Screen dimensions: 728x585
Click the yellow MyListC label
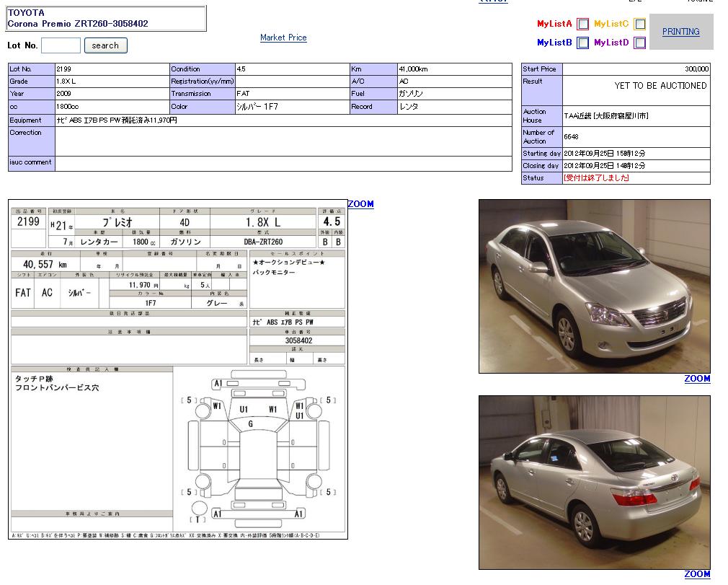coord(611,24)
